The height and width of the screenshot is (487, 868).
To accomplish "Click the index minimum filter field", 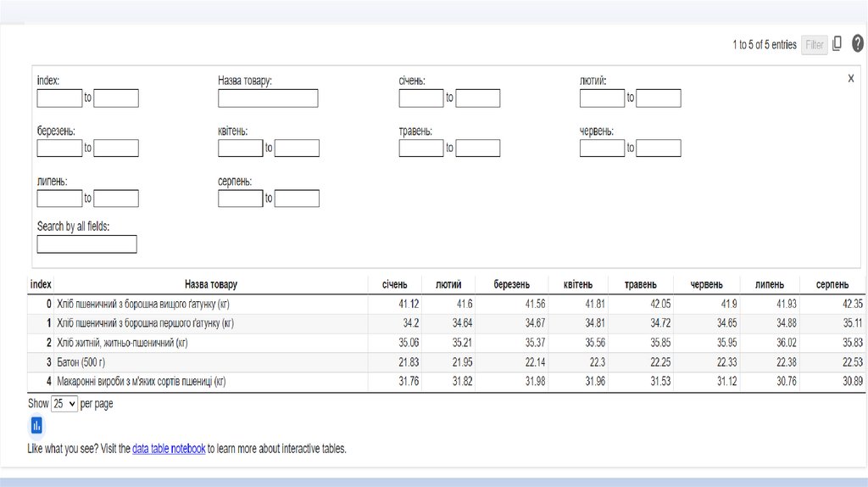I will click(x=59, y=98).
